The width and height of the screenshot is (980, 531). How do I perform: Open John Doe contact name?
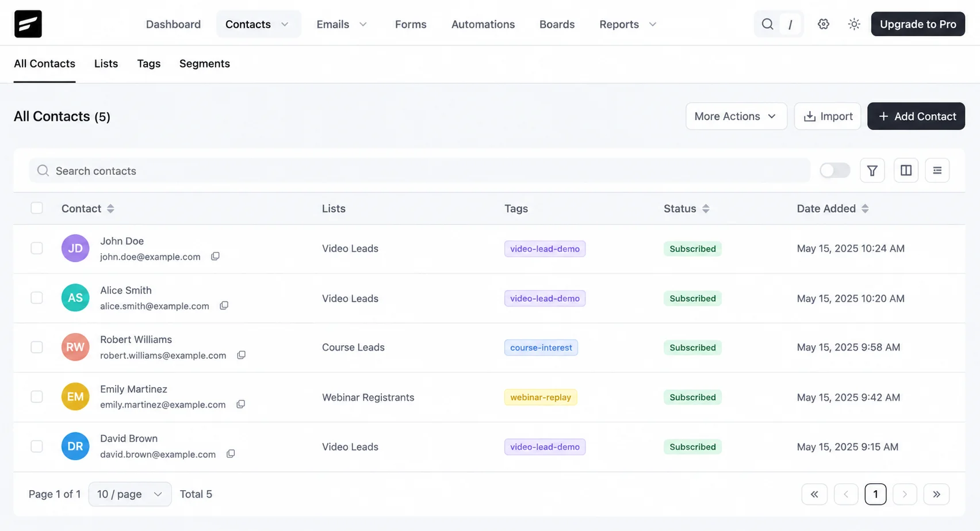[x=122, y=241]
